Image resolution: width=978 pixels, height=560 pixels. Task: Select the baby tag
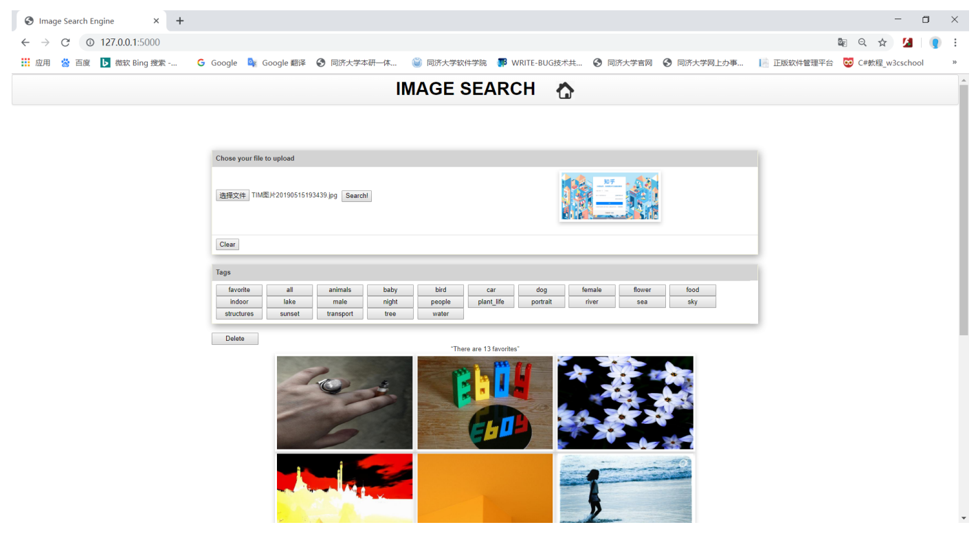(x=390, y=290)
